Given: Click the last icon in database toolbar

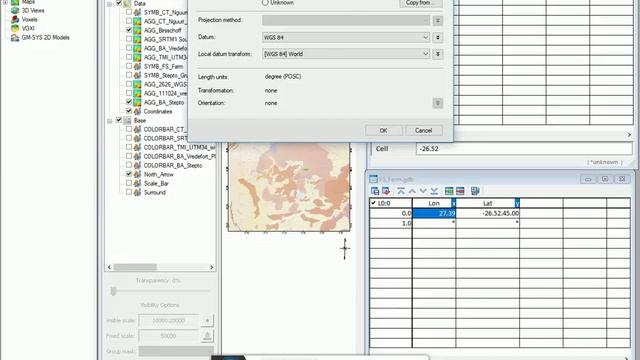Looking at the screenshot, I should [475, 191].
